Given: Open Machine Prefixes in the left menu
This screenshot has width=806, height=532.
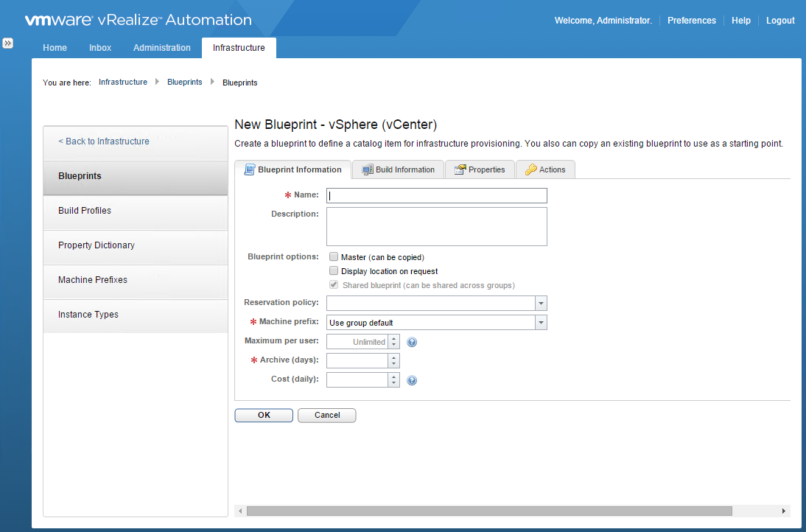Looking at the screenshot, I should pos(136,281).
